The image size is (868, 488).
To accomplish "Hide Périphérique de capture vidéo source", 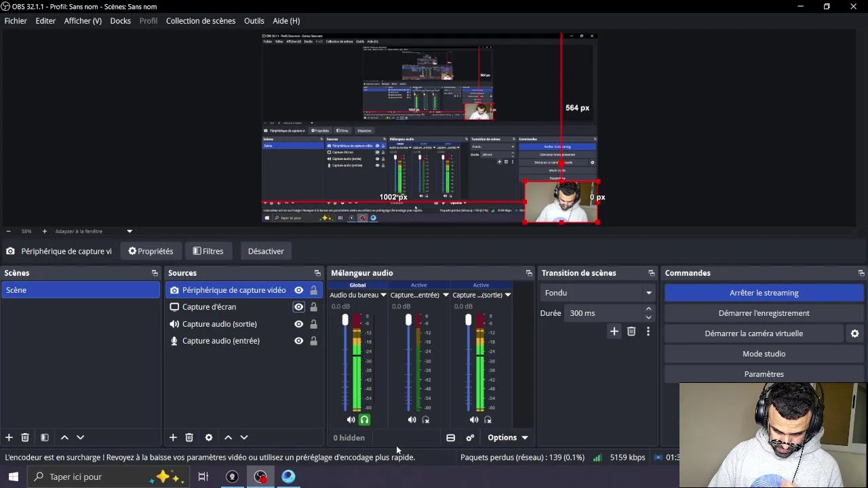I will tap(298, 290).
